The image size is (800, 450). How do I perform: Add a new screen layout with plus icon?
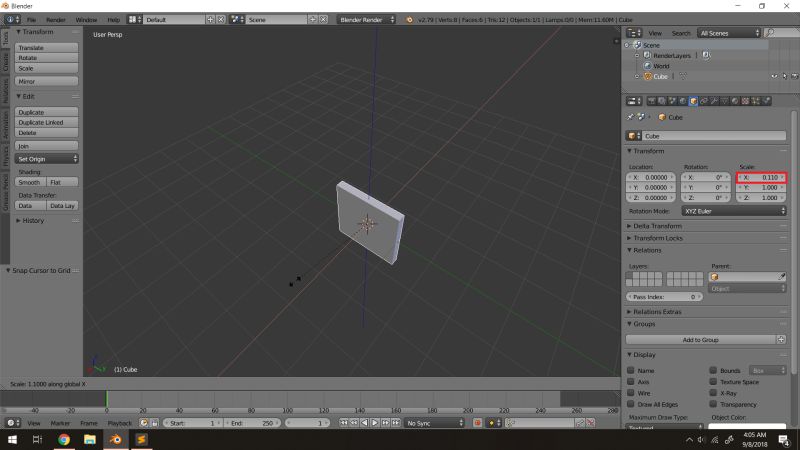point(210,19)
